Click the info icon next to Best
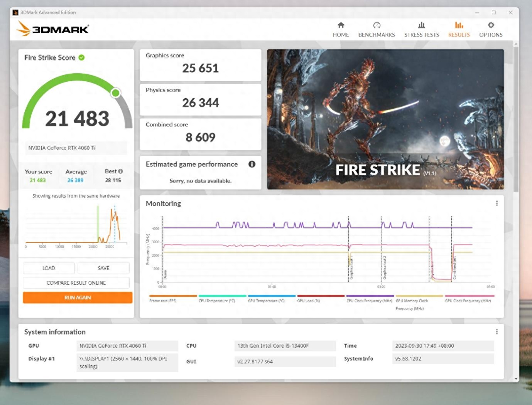532x405 pixels. [x=121, y=171]
